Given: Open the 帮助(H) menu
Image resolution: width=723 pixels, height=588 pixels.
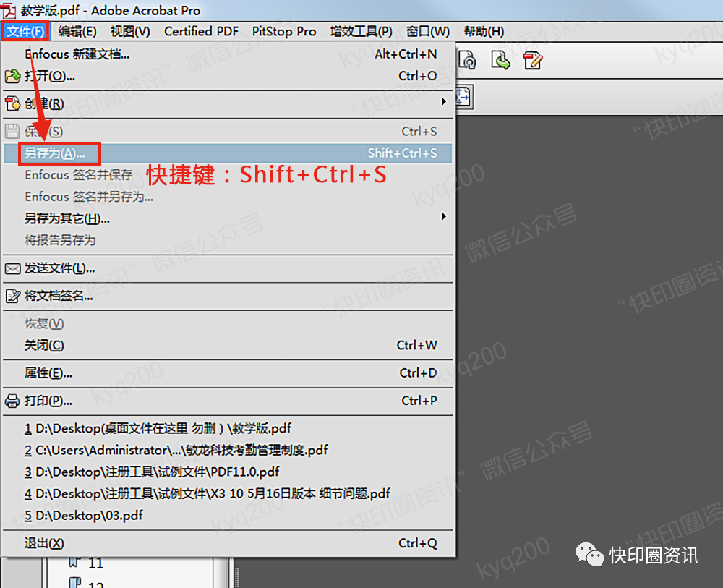Looking at the screenshot, I should coord(484,31).
